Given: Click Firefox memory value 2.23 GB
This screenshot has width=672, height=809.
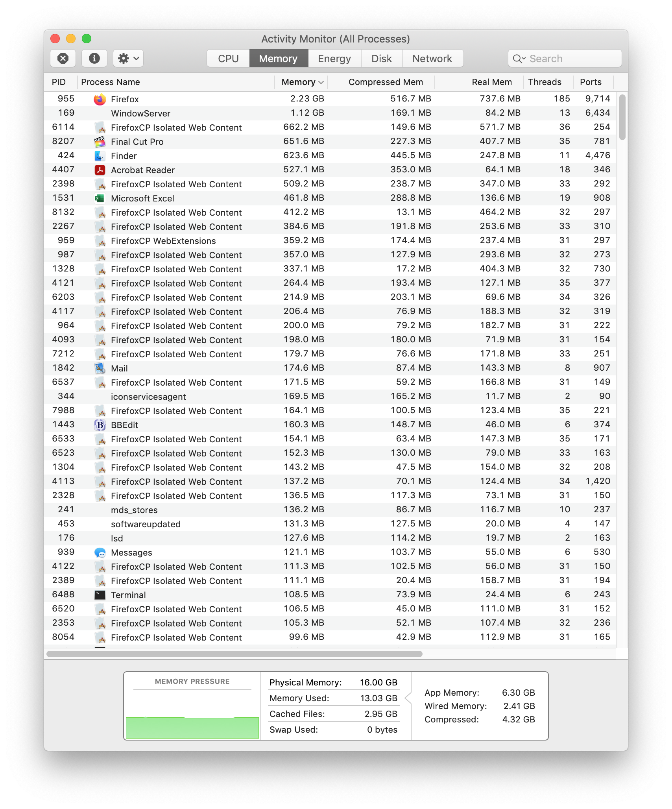Looking at the screenshot, I should pyautogui.click(x=307, y=99).
